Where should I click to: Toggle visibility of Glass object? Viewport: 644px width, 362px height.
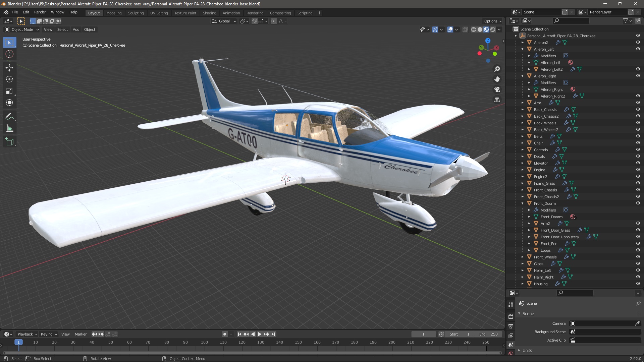pyautogui.click(x=638, y=263)
